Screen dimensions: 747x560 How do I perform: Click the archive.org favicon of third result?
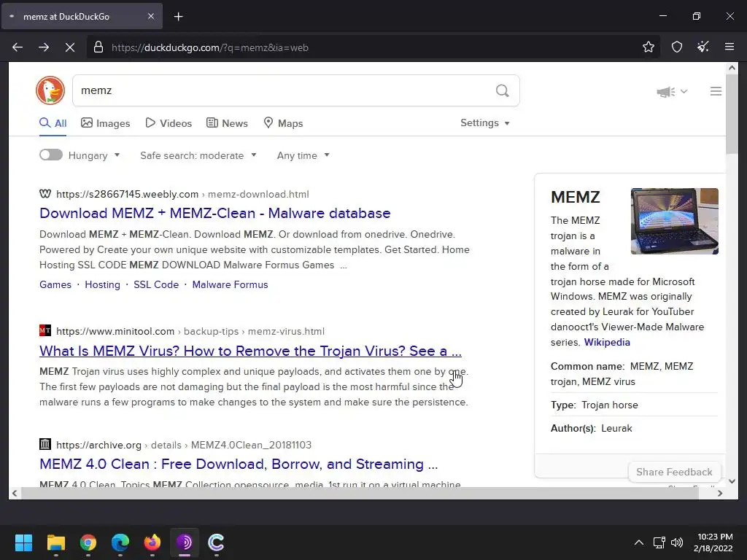44,444
